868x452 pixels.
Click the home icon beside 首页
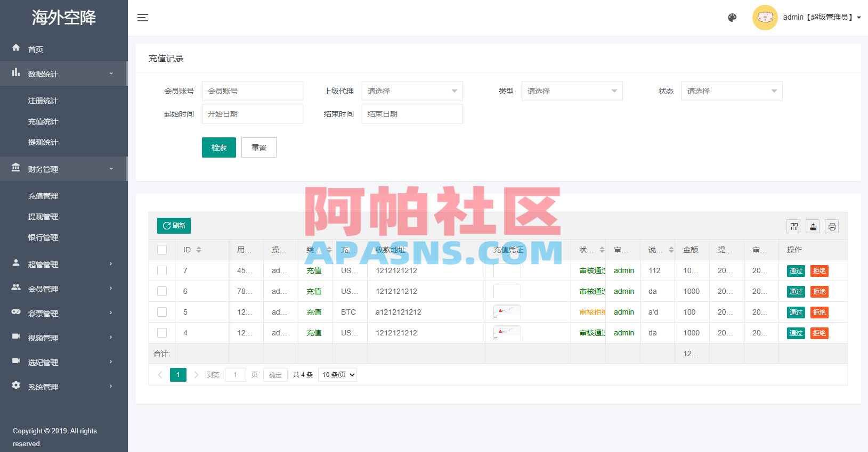(x=16, y=48)
